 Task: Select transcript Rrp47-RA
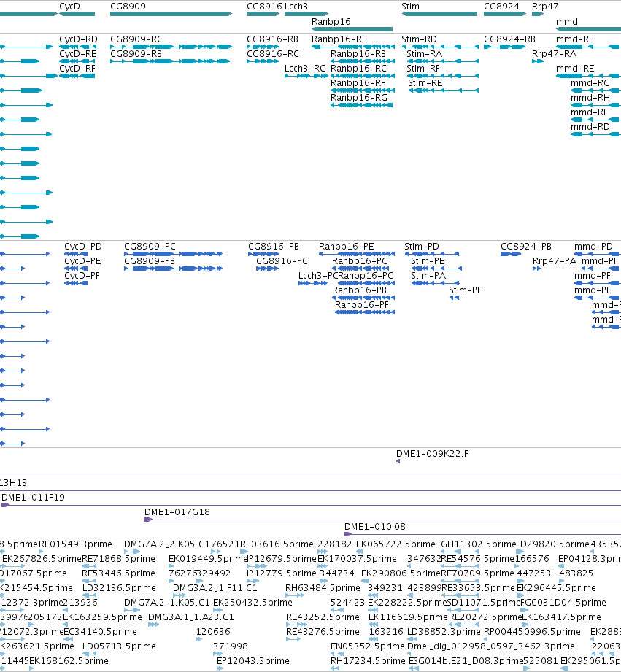coord(538,61)
